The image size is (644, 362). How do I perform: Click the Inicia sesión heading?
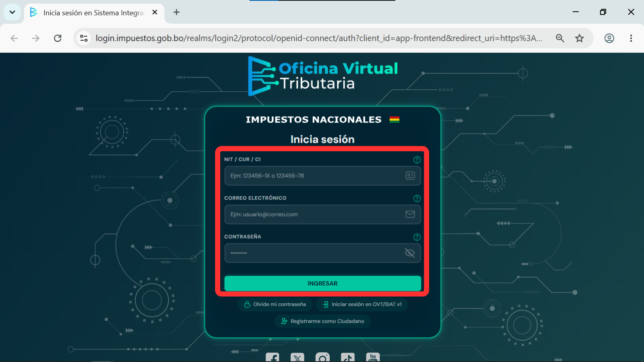tap(322, 139)
